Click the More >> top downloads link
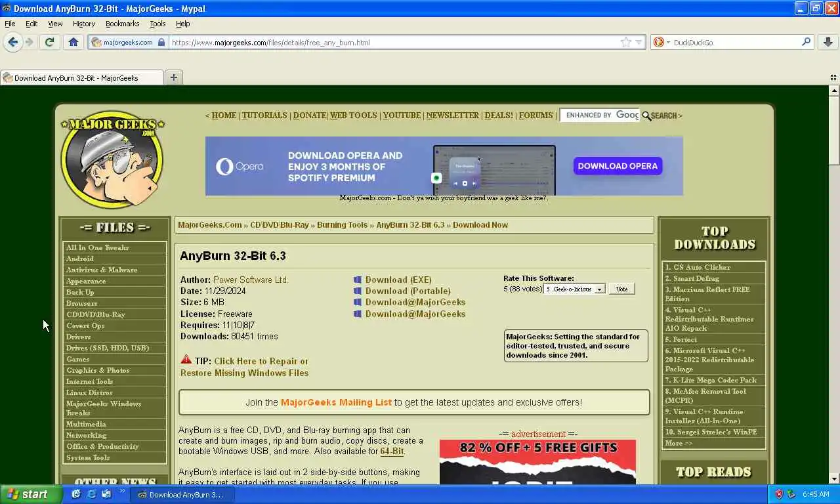Screen dimensions: 840x504 [x=679, y=443]
